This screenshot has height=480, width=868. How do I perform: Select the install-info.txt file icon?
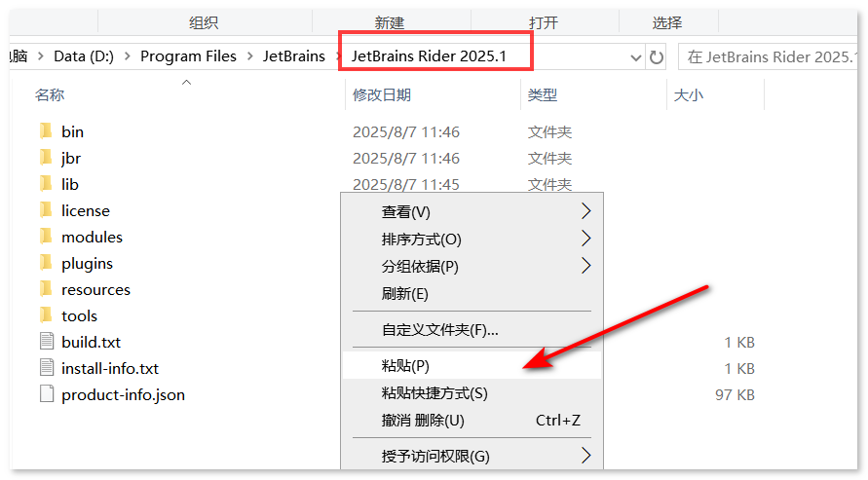47,368
